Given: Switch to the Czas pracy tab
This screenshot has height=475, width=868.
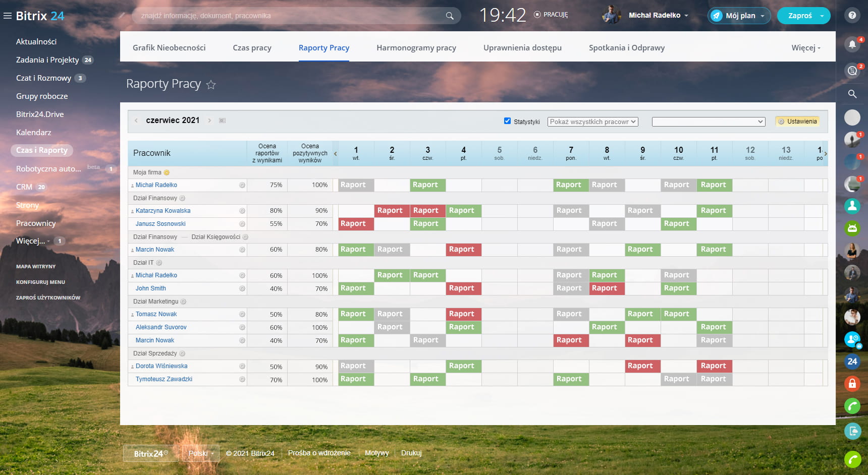Looking at the screenshot, I should pyautogui.click(x=252, y=48).
